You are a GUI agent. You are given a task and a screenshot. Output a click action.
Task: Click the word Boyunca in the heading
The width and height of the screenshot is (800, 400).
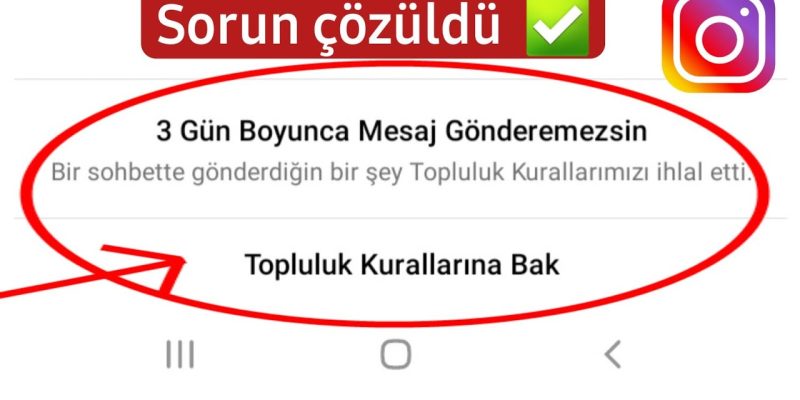point(294,132)
